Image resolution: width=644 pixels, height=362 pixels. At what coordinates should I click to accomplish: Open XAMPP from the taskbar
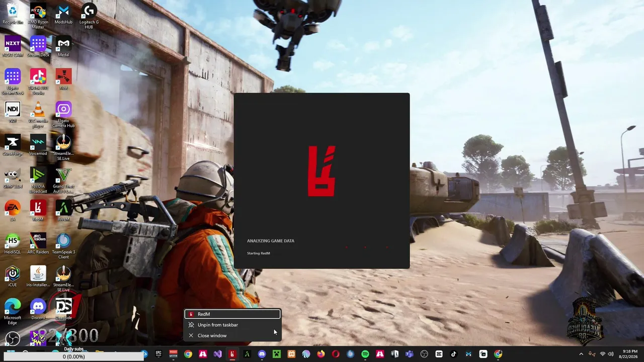click(x=291, y=354)
